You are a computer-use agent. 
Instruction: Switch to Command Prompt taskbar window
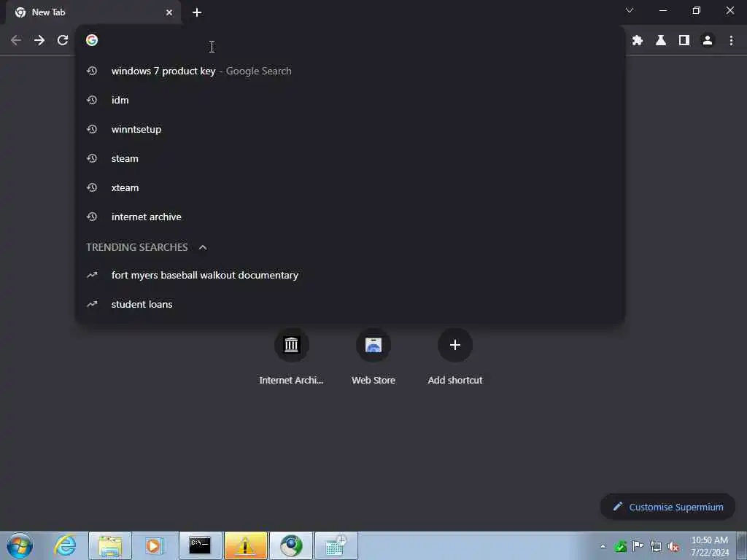point(200,545)
